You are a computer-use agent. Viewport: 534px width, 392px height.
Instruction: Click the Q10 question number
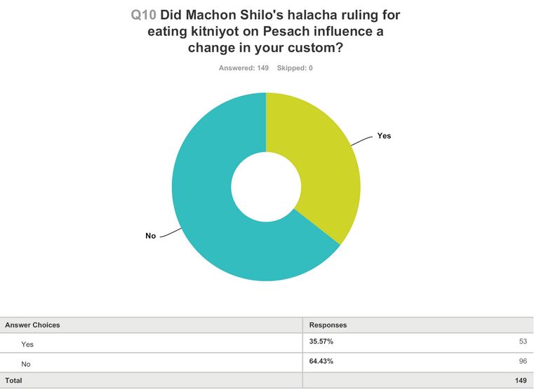point(145,15)
